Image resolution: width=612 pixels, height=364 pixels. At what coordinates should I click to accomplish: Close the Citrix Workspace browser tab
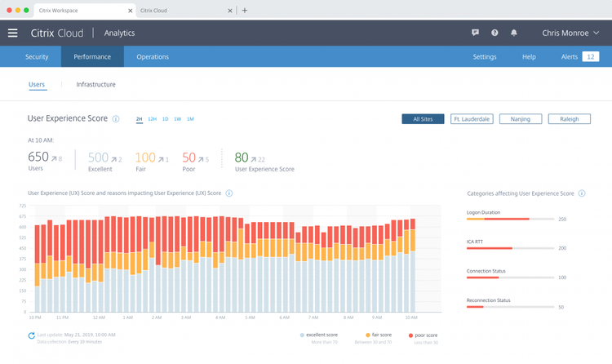click(130, 11)
